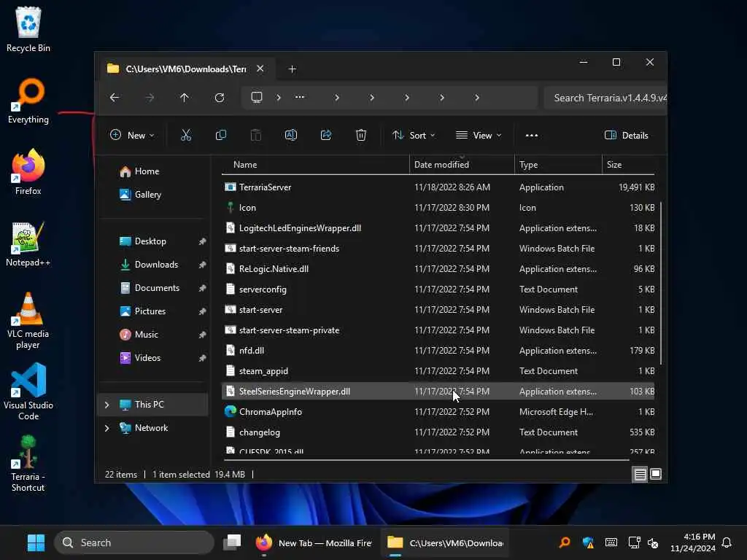This screenshot has width=747, height=560.
Task: Open the Windows Start menu
Action: point(36,542)
